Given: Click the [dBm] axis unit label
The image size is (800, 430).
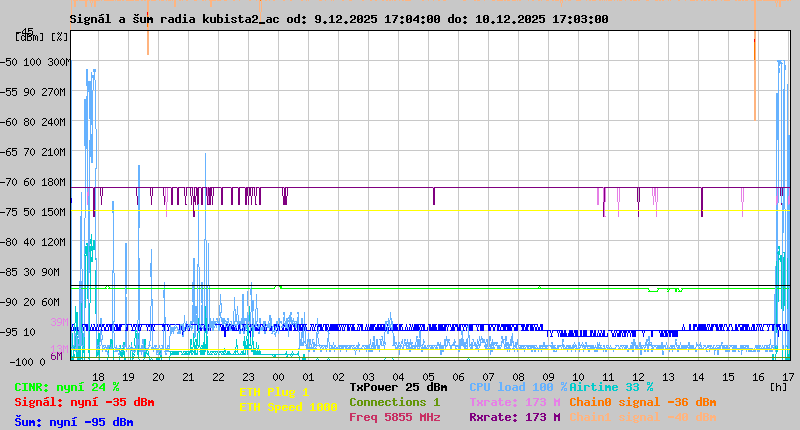Looking at the screenshot, I should tap(30, 36).
